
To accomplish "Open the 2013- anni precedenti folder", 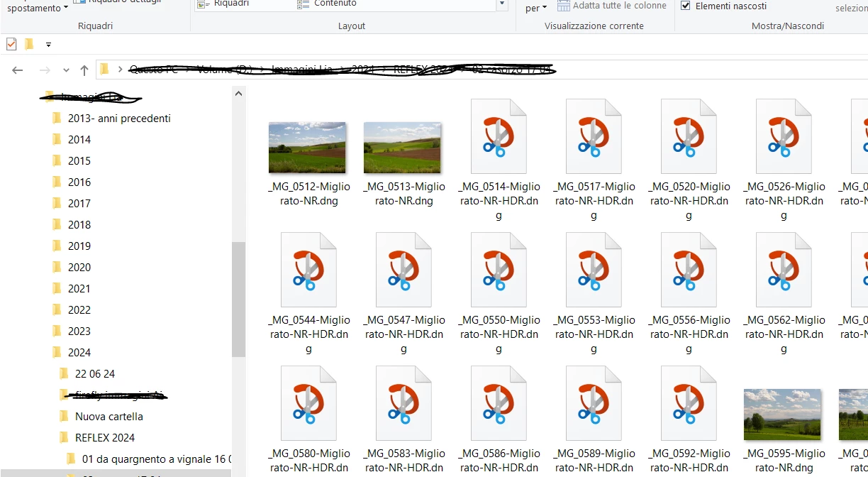I will point(119,119).
